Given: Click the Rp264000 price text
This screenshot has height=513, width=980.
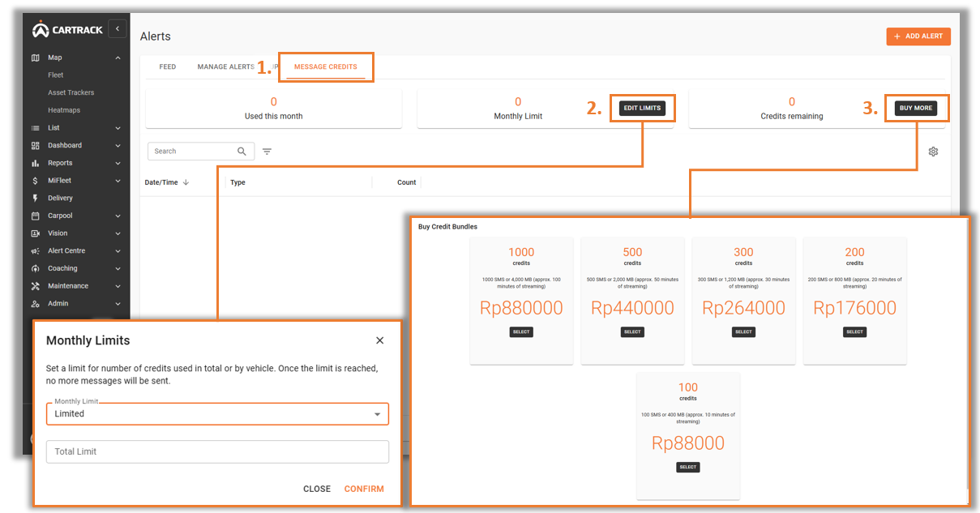Looking at the screenshot, I should [743, 308].
